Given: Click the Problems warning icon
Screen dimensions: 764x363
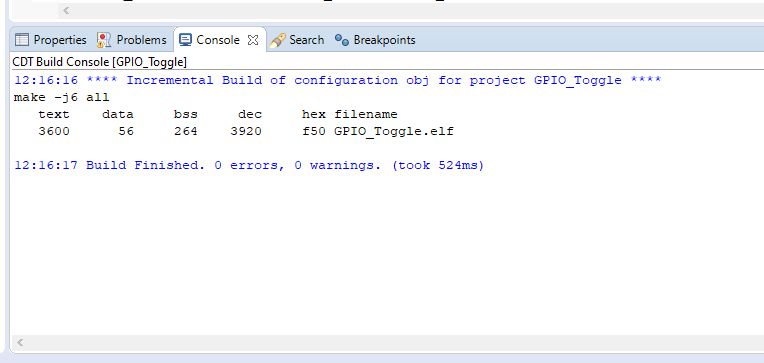Looking at the screenshot, I should click(x=103, y=40).
